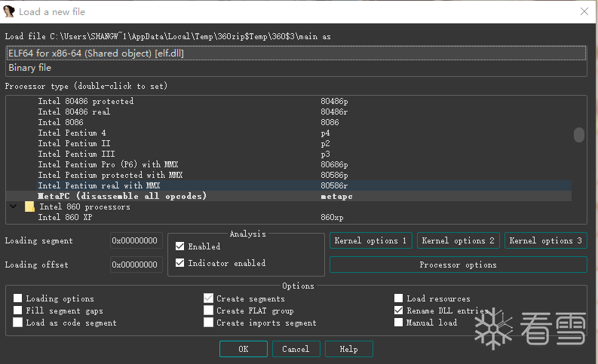Toggle the Create FLAT group checkbox
Image resolution: width=598 pixels, height=364 pixels.
pos(208,310)
